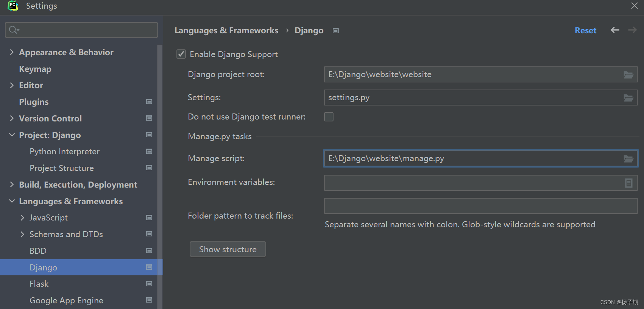The image size is (644, 309).
Task: Click the Settings file path field
Action: tap(481, 98)
